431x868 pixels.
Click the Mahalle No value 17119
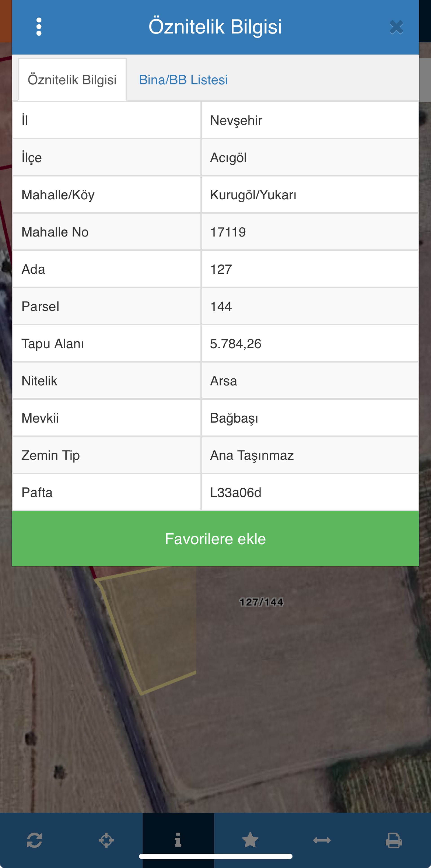point(228,232)
